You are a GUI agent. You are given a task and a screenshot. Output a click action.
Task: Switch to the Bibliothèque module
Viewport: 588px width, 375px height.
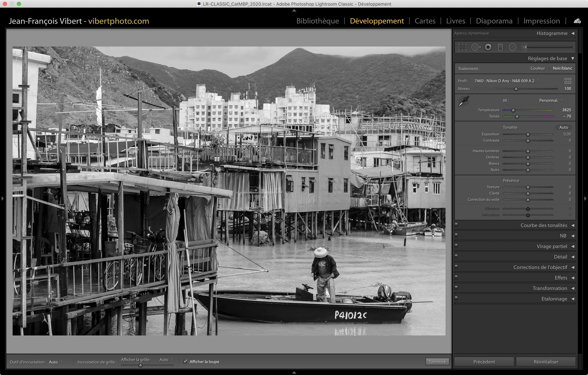317,21
